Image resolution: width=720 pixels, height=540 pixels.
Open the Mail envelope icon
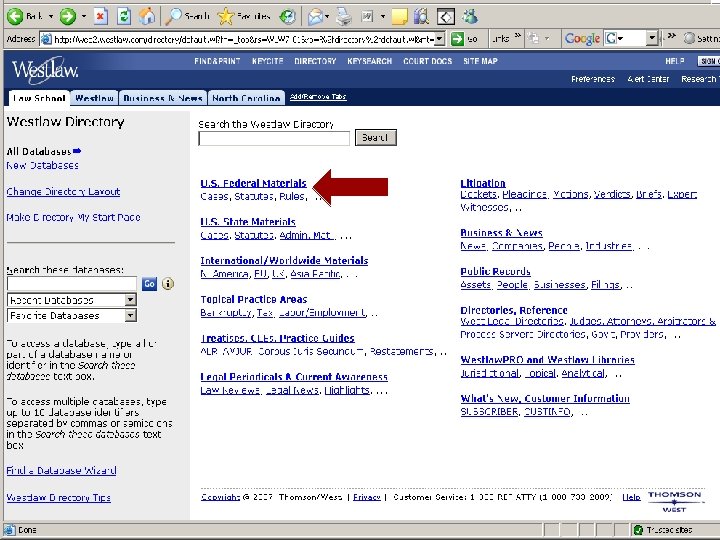(315, 17)
